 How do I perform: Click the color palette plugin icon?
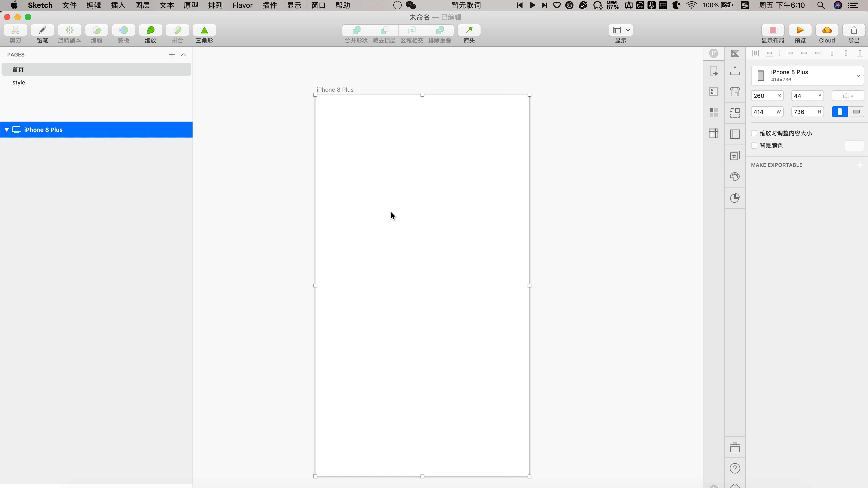point(734,176)
